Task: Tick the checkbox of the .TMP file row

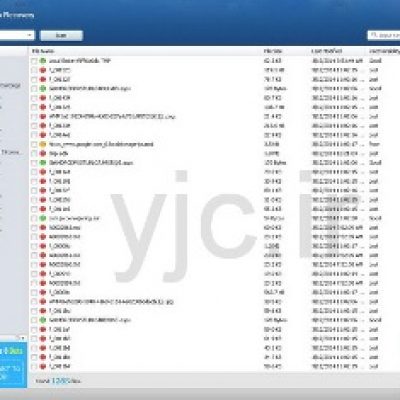Action: [x=34, y=61]
